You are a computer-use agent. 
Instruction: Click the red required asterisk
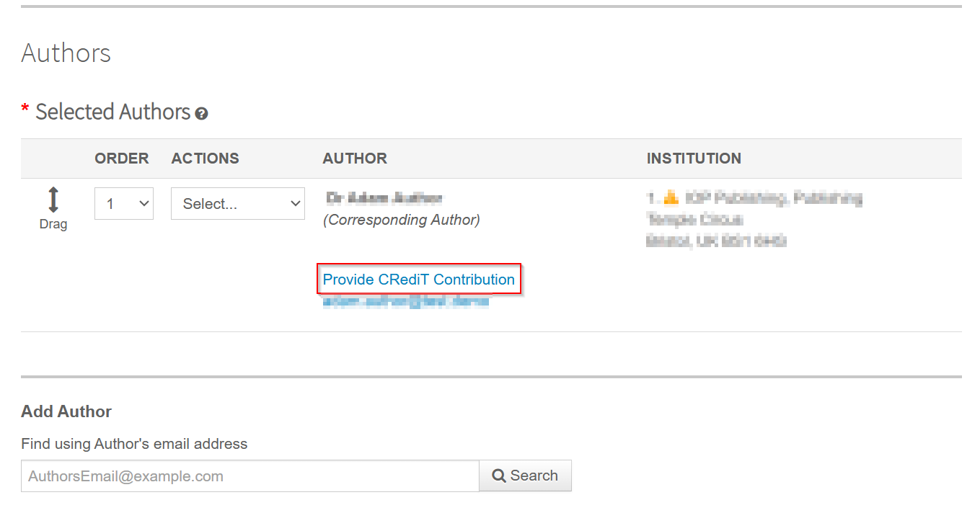[x=25, y=110]
